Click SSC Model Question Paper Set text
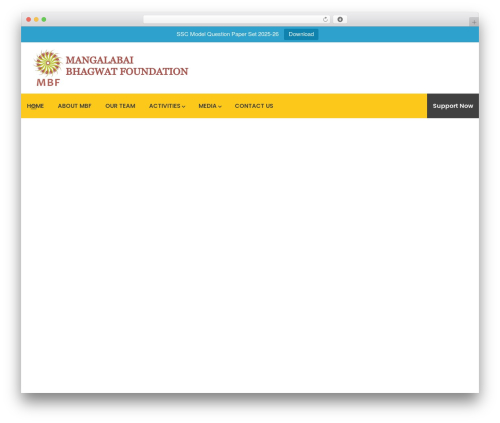This screenshot has width=500, height=423. (x=227, y=34)
